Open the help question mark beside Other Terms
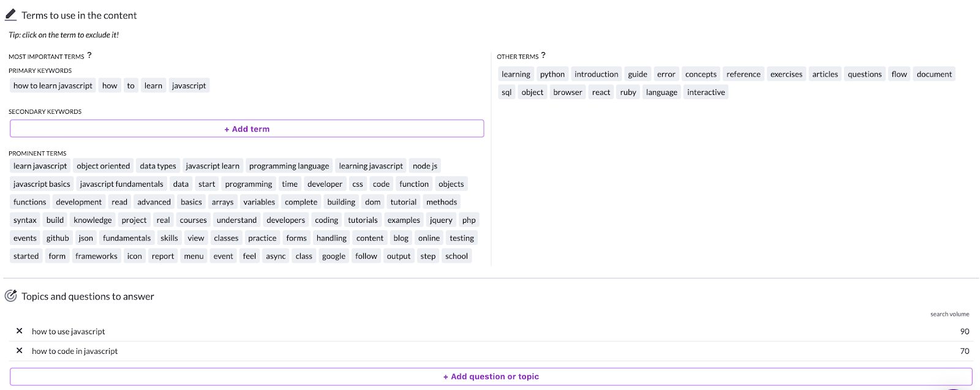This screenshot has width=980, height=390. (x=543, y=55)
